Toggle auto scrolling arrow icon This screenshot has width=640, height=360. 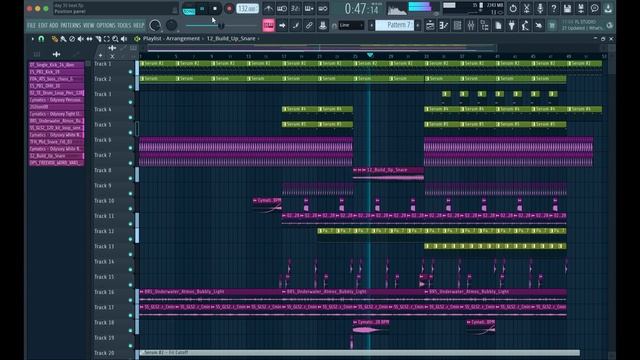pyautogui.click(x=282, y=25)
